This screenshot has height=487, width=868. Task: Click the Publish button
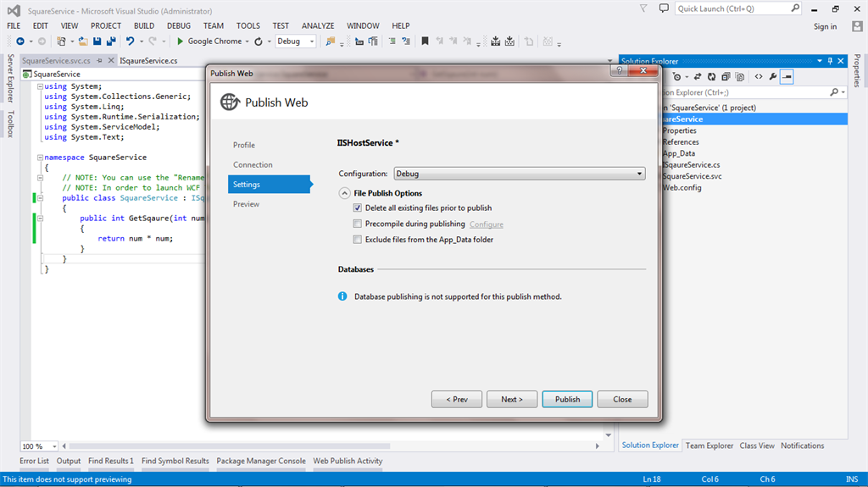coord(567,400)
